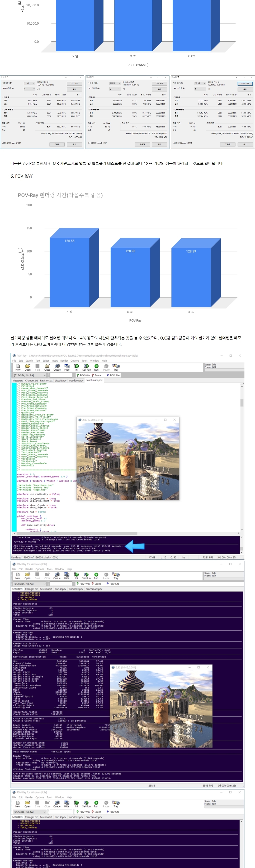255x868 pixels.
Task: Switch to the benchmark.pov tab in the top POV-Ray window
Action: [x=94, y=380]
